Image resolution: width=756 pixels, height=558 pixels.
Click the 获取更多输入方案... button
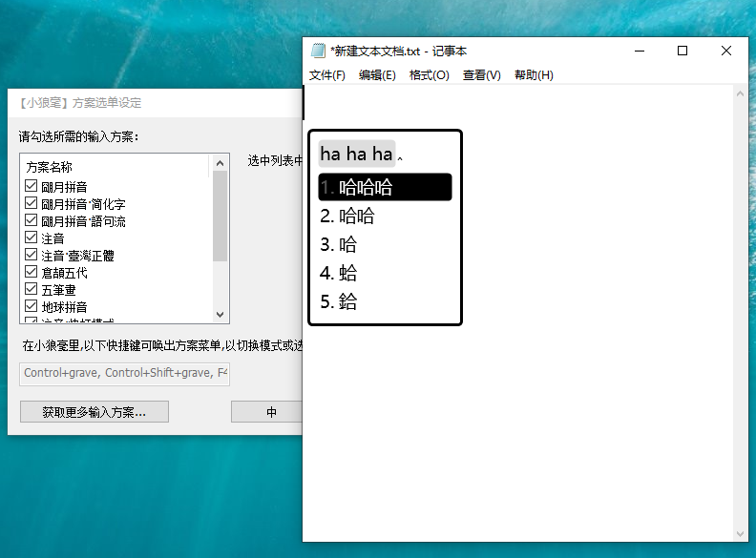[x=94, y=412]
